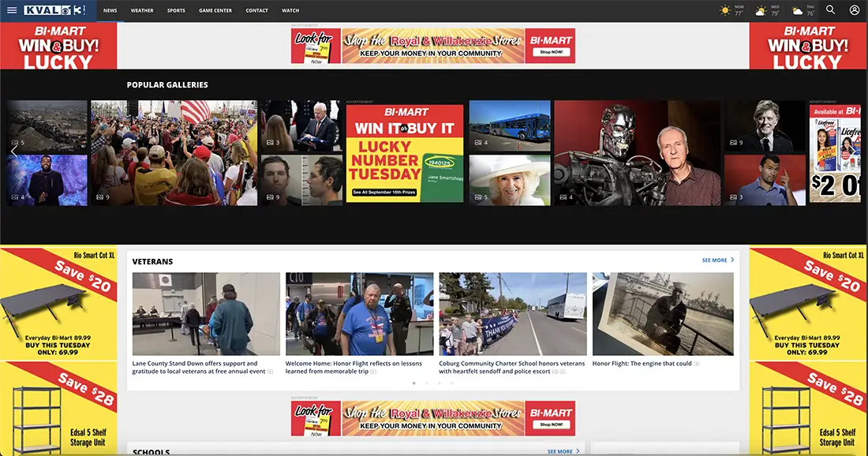Open the Terminator robot gallery thumbnail
This screenshot has width=868, height=456.
click(x=637, y=153)
